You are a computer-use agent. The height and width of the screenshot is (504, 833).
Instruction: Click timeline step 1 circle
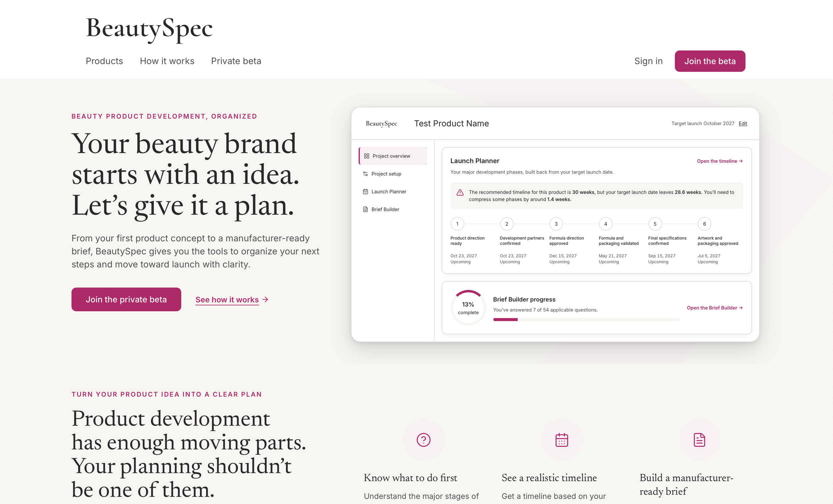point(457,224)
